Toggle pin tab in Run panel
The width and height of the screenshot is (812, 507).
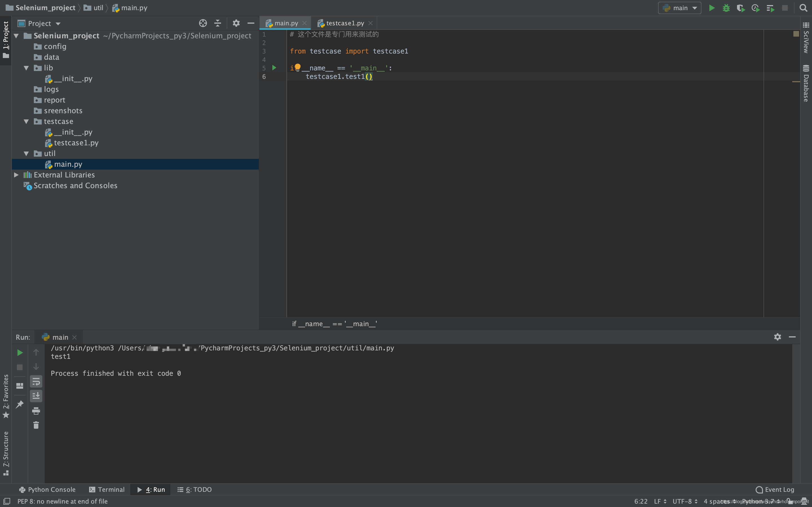click(20, 404)
